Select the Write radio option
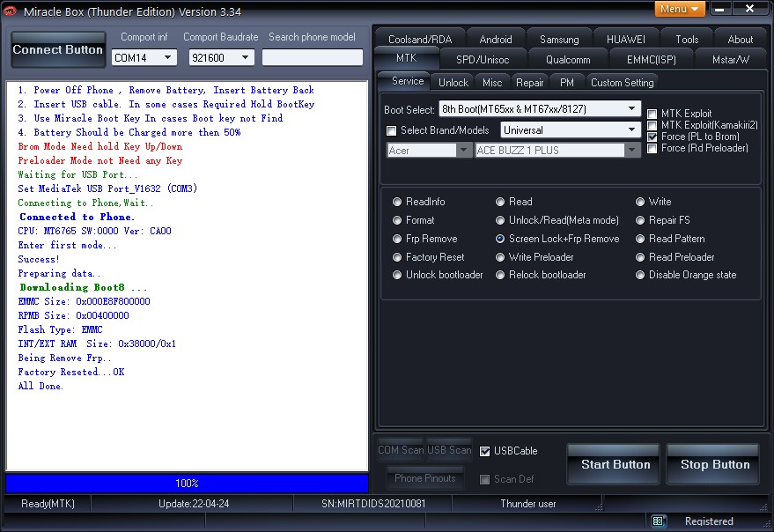774x532 pixels. click(640, 202)
